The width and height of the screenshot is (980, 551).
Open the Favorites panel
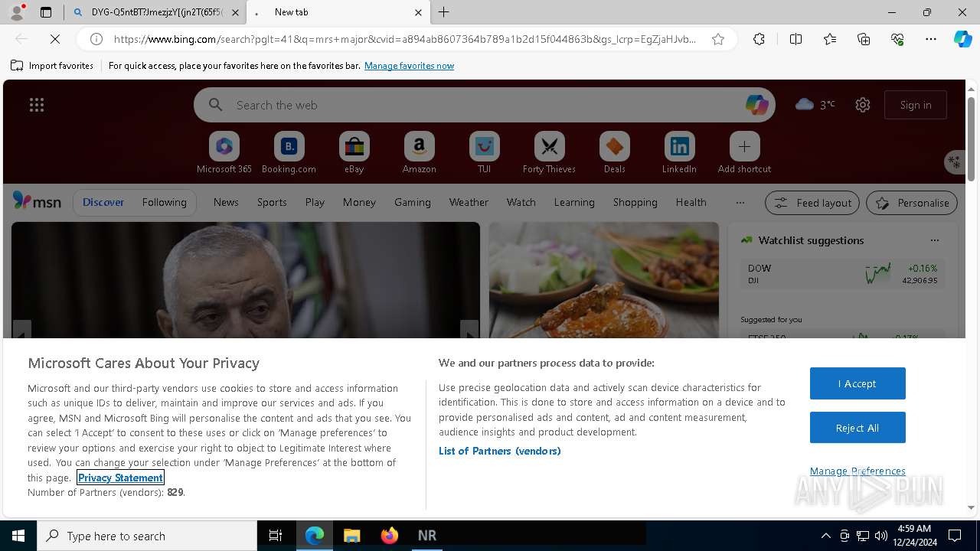point(830,39)
